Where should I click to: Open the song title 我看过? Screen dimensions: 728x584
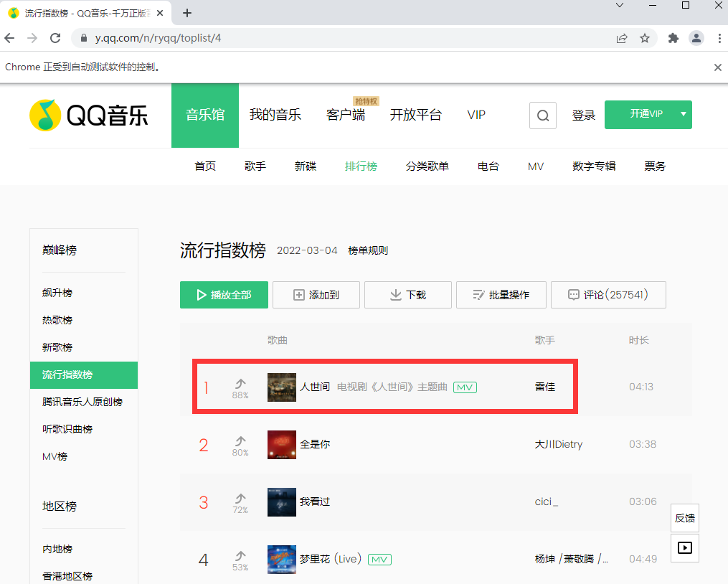pos(315,501)
